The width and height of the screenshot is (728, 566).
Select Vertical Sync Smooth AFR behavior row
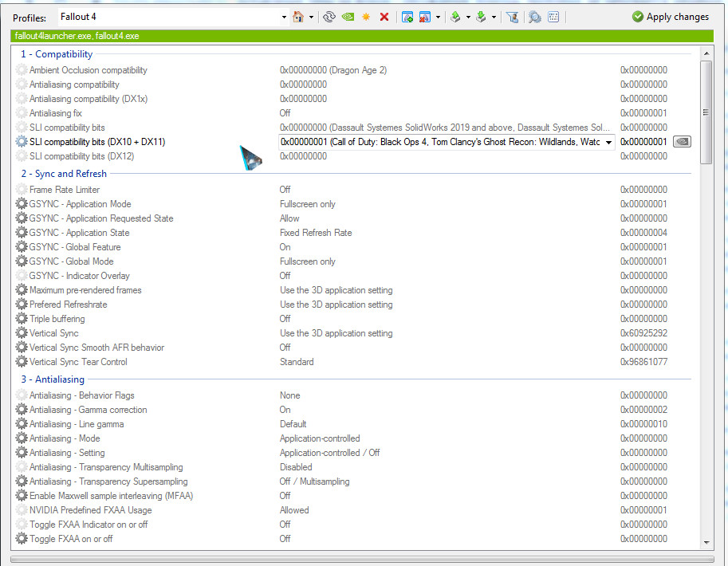[353, 348]
